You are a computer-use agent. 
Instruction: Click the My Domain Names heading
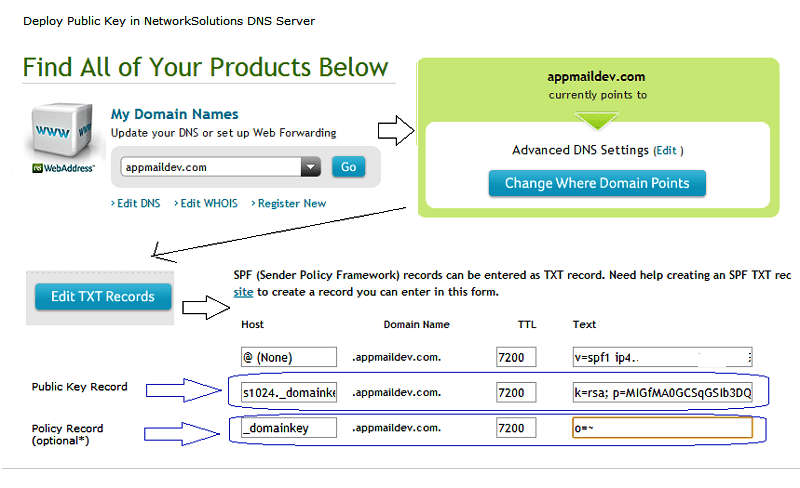(x=174, y=114)
